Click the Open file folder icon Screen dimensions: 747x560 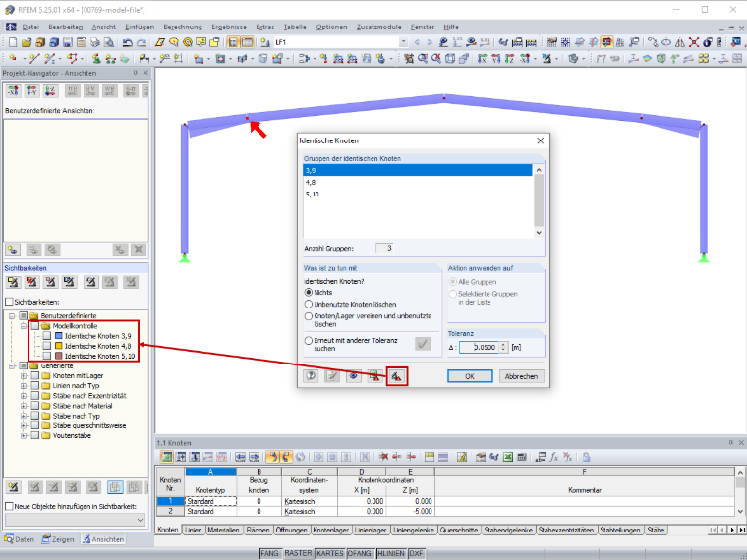point(27,43)
